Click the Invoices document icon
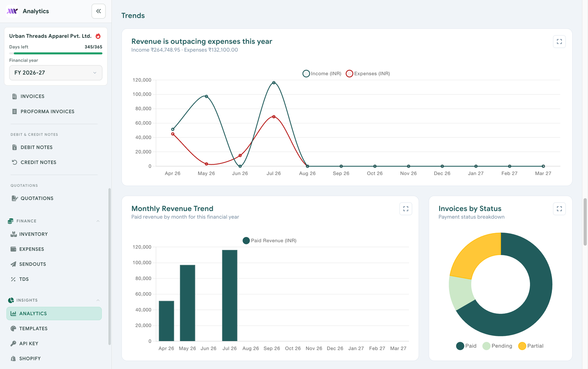The width and height of the screenshot is (588, 369). 14,96
